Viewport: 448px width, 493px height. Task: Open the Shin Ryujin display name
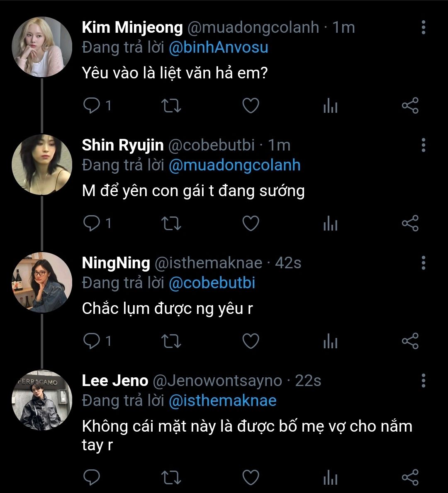[x=123, y=145]
